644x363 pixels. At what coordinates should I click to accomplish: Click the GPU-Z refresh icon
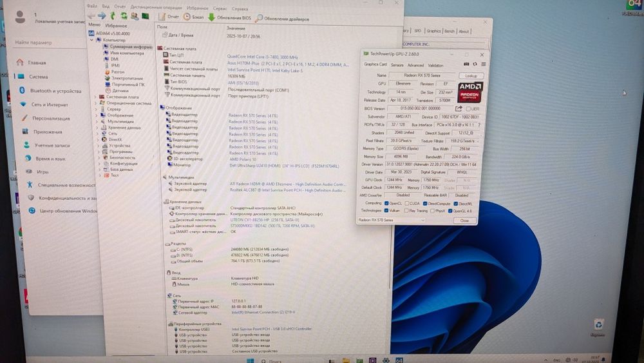point(475,64)
